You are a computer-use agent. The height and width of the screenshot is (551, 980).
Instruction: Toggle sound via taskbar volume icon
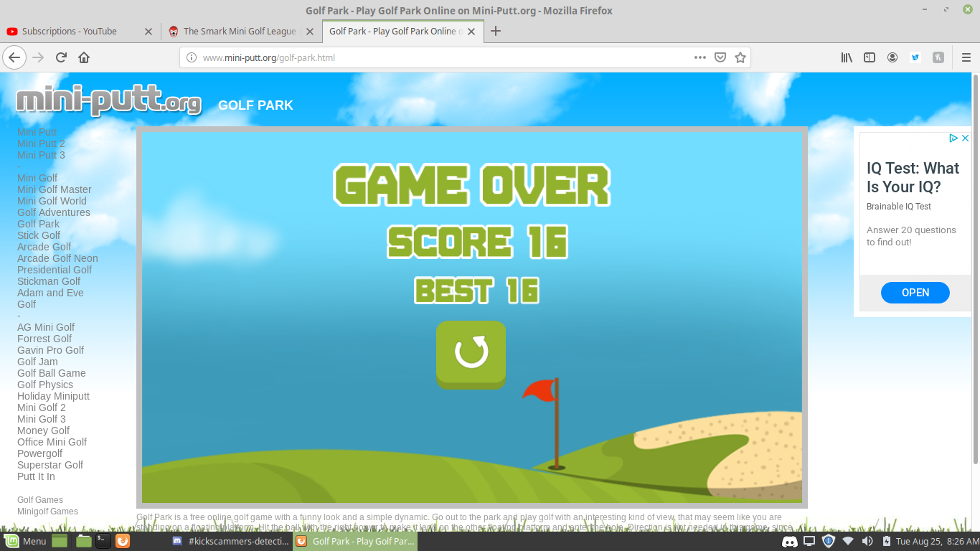coord(867,541)
